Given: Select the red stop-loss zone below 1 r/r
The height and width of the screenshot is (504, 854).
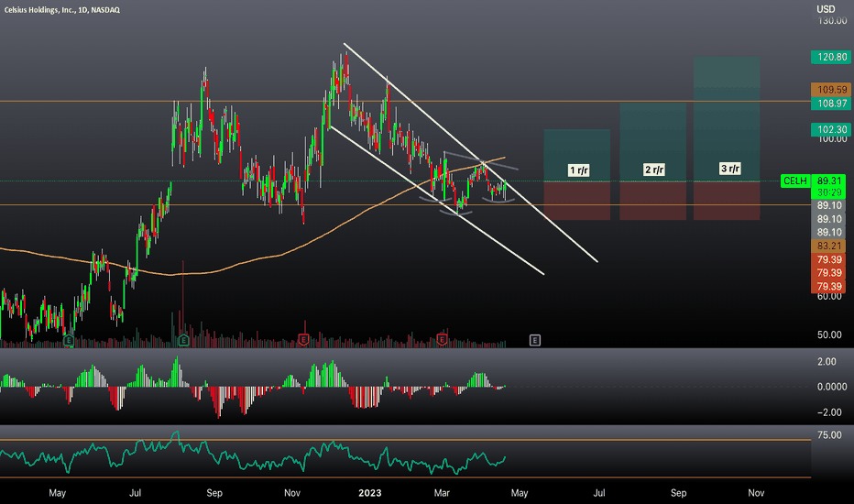Looking at the screenshot, I should click(x=576, y=201).
